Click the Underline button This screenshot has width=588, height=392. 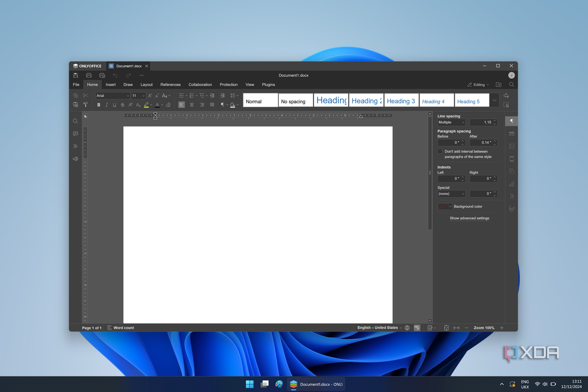pos(114,105)
